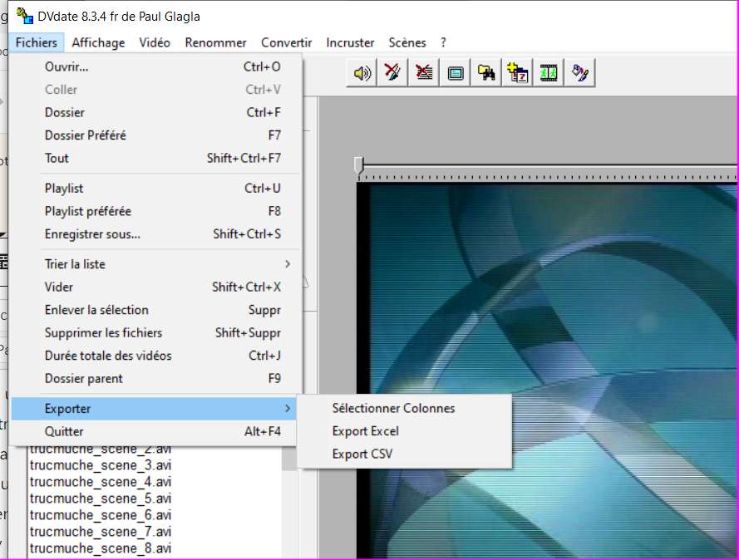Click the paint bucket and brush icon
Image resolution: width=739 pixels, height=560 pixels.
point(580,73)
